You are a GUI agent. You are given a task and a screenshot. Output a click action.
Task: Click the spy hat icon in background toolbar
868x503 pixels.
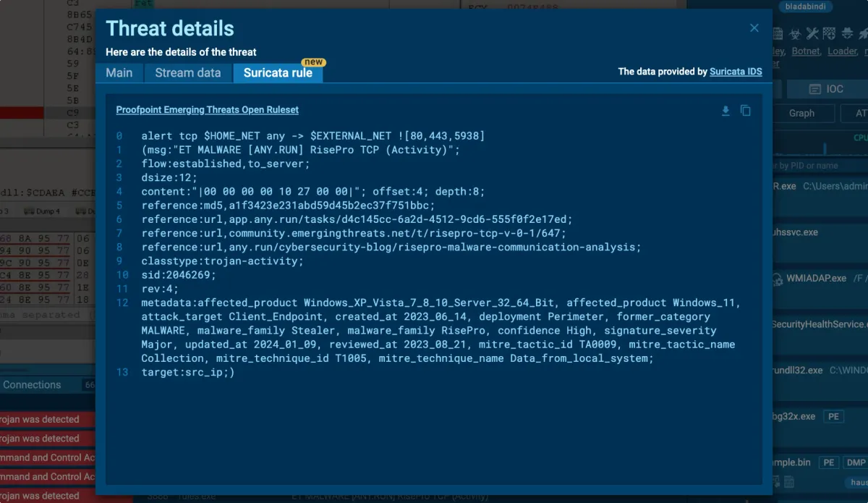(846, 33)
